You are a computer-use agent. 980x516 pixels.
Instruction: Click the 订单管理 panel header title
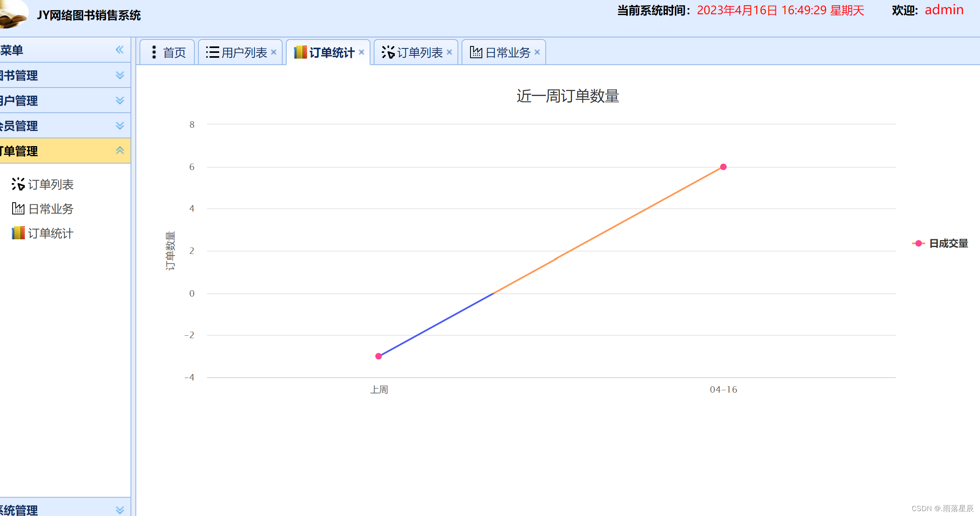tap(19, 151)
